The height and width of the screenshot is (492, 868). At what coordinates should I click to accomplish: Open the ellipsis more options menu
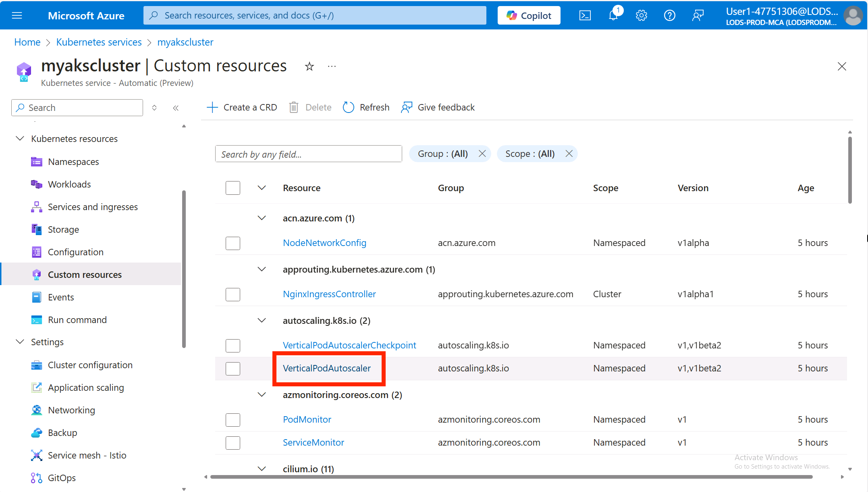[332, 66]
